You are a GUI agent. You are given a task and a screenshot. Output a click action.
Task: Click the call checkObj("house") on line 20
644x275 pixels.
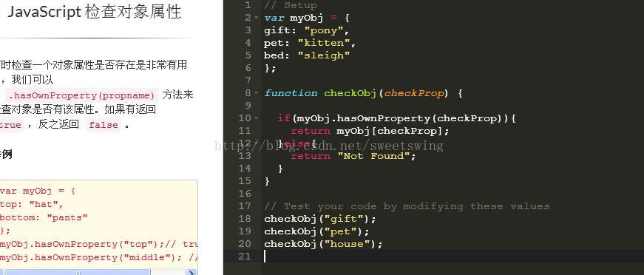tap(323, 244)
